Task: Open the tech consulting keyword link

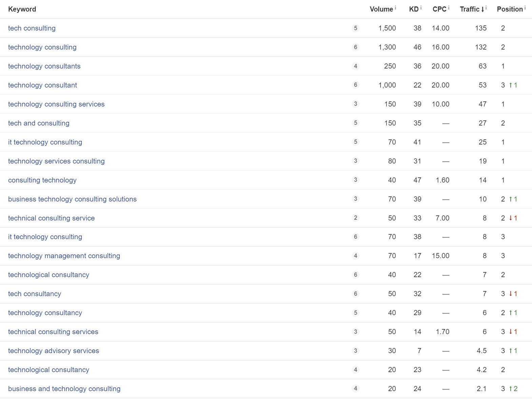Action: 32,28
